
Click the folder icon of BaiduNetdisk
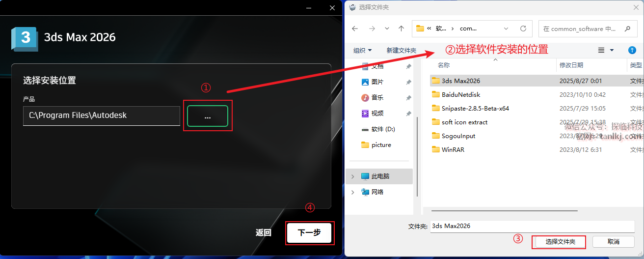pyautogui.click(x=435, y=94)
